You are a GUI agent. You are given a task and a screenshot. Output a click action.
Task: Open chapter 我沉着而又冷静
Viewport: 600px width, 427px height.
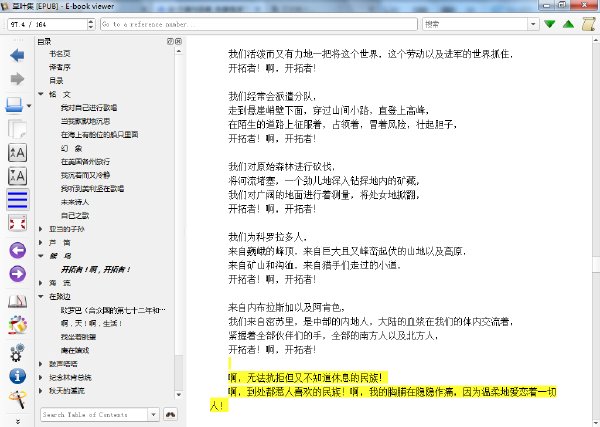[x=85, y=175]
